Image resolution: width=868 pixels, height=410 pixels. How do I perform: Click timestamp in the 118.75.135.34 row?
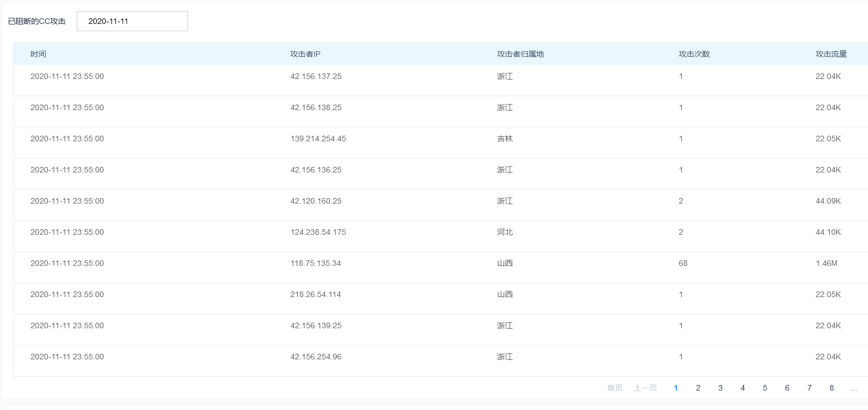click(67, 263)
